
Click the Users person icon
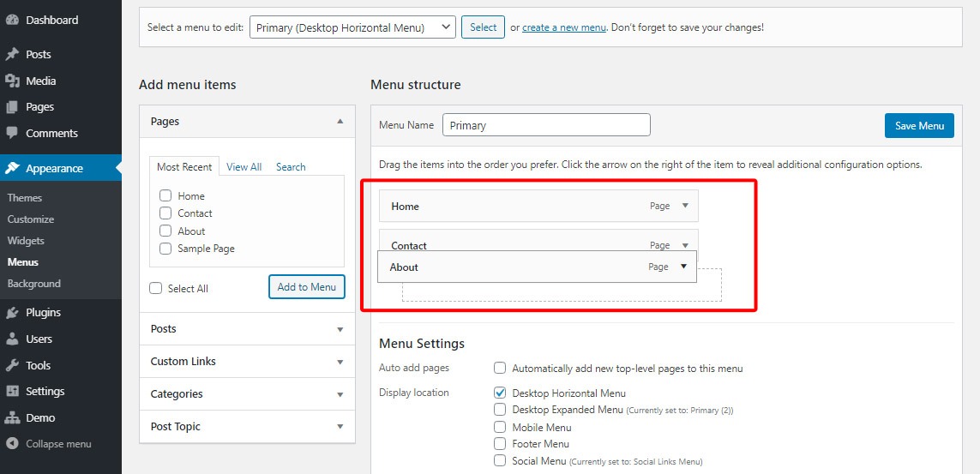12,339
